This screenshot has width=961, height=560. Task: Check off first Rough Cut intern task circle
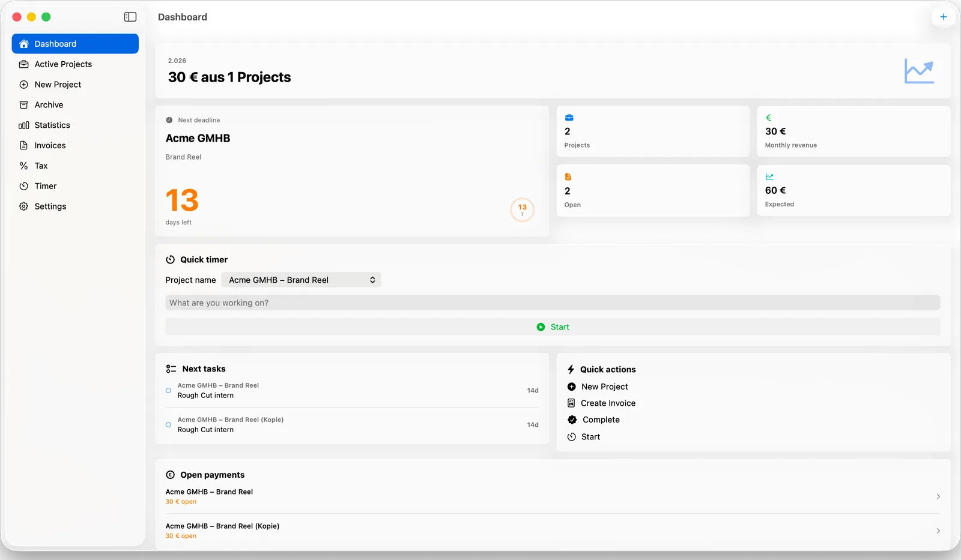(x=168, y=391)
